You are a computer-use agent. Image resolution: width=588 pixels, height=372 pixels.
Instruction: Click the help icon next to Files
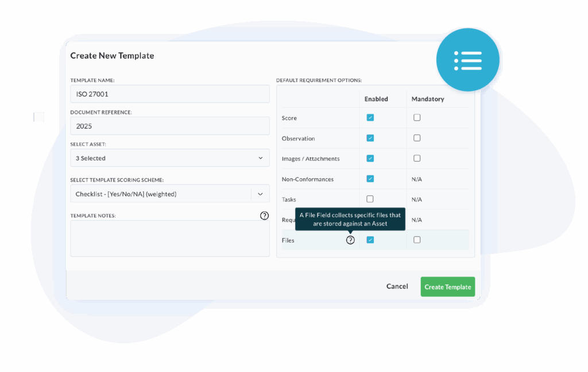[x=350, y=240]
